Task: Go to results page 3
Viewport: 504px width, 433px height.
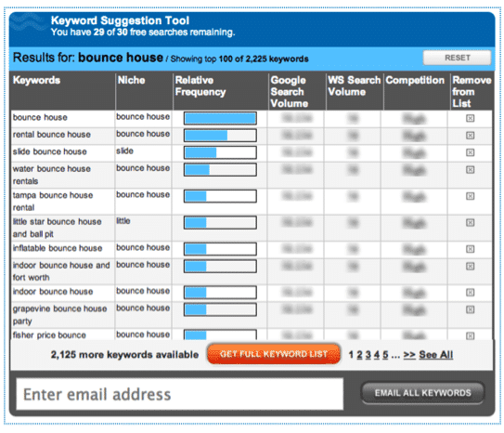Action: 368,355
